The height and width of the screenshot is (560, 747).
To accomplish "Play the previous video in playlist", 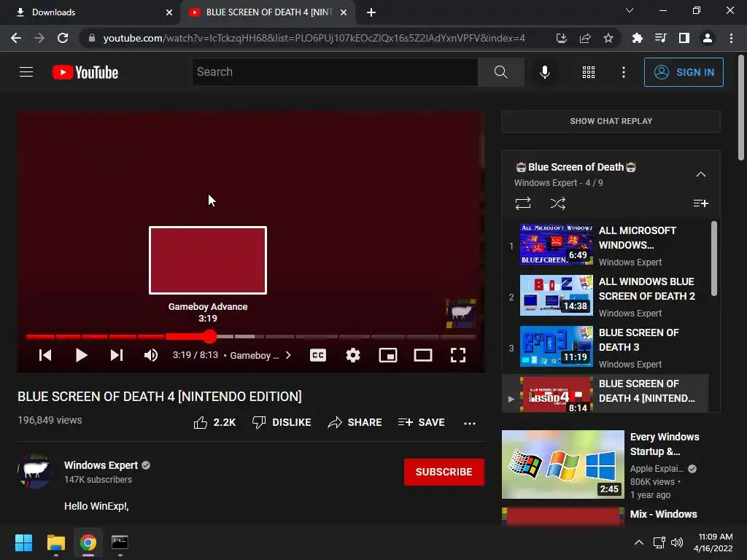I will (45, 355).
